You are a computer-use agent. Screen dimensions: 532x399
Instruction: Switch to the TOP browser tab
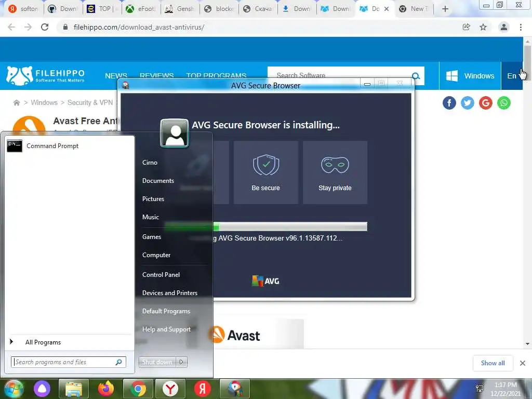pos(102,9)
